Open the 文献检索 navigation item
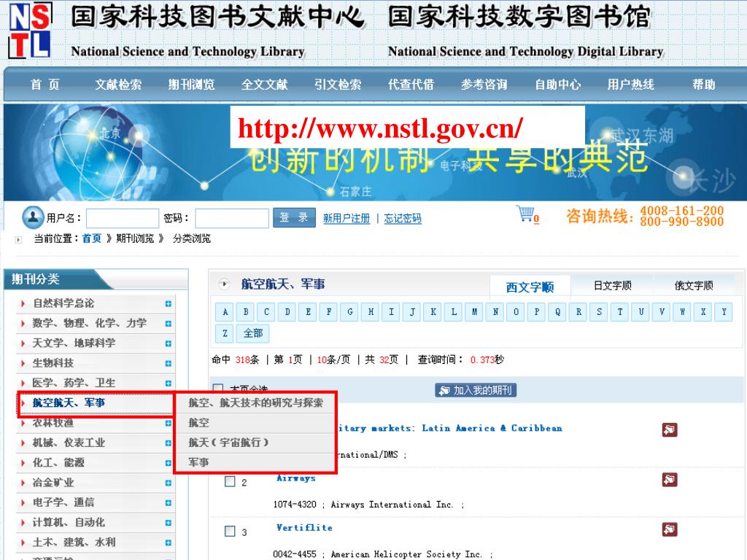 [118, 85]
